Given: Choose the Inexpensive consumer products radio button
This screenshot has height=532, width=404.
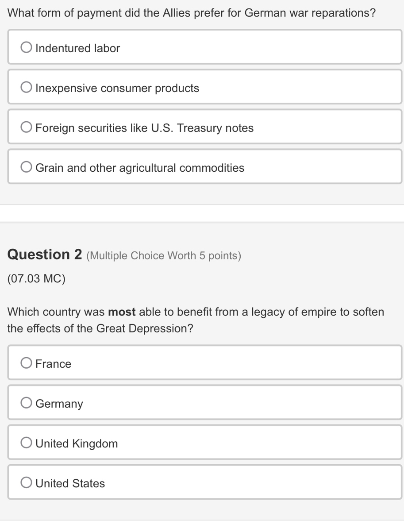Looking at the screenshot, I should pos(27,88).
